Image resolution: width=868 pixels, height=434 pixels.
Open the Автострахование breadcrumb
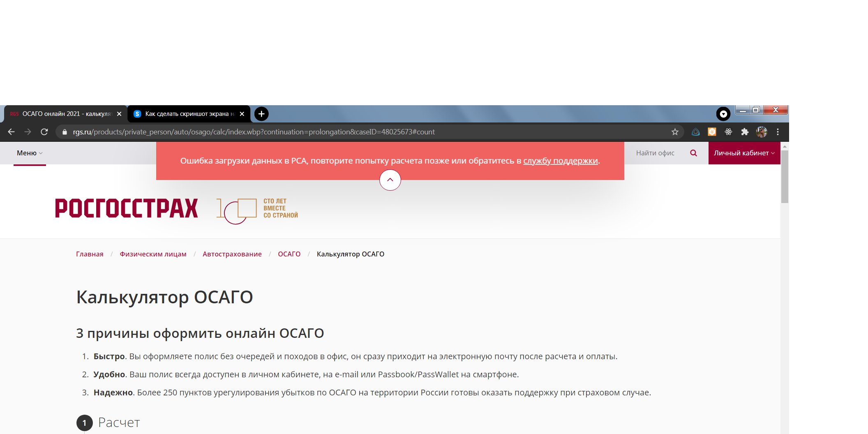pyautogui.click(x=232, y=254)
